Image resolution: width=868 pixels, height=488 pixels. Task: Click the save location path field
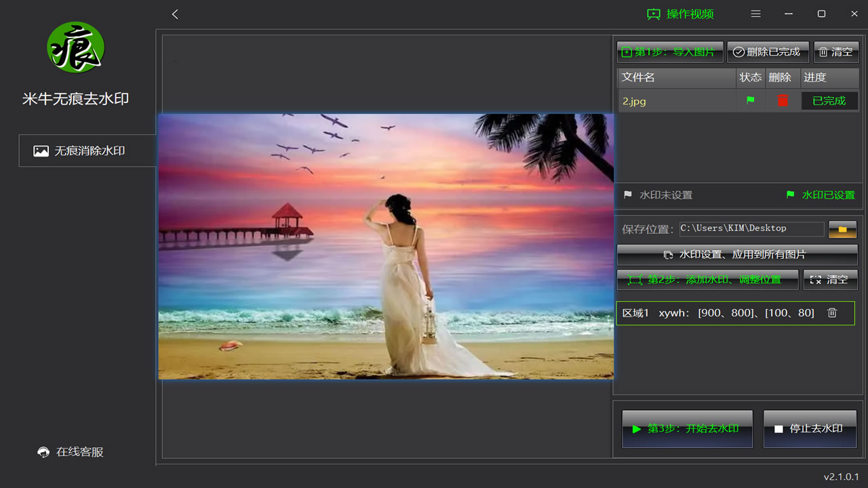(751, 228)
